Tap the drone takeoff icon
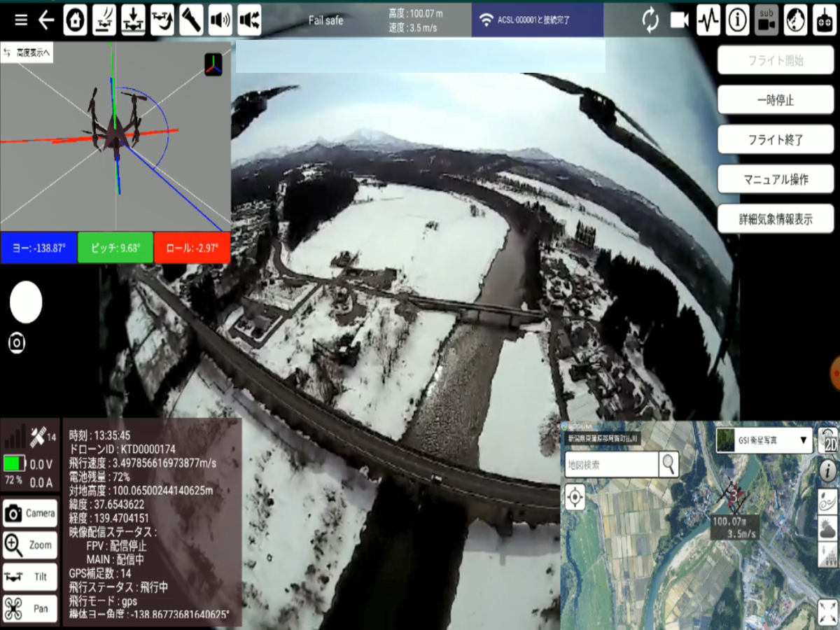 click(x=104, y=20)
